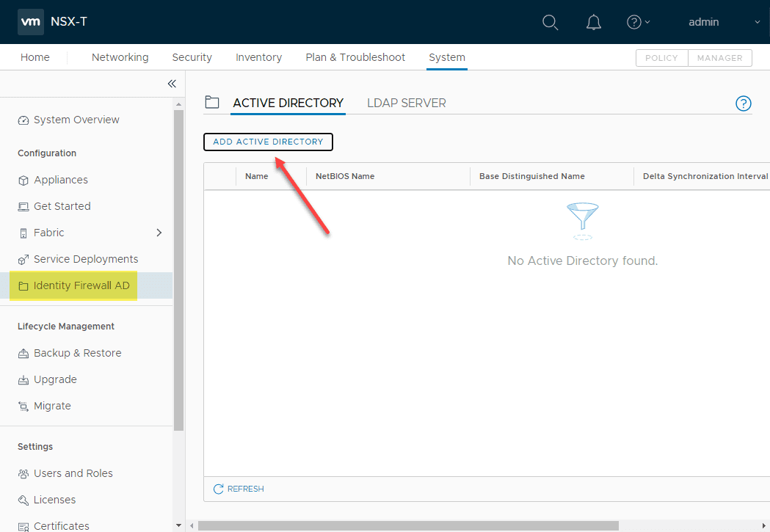The height and width of the screenshot is (532, 770).
Task: Collapse the left navigation panel
Action: tap(172, 84)
